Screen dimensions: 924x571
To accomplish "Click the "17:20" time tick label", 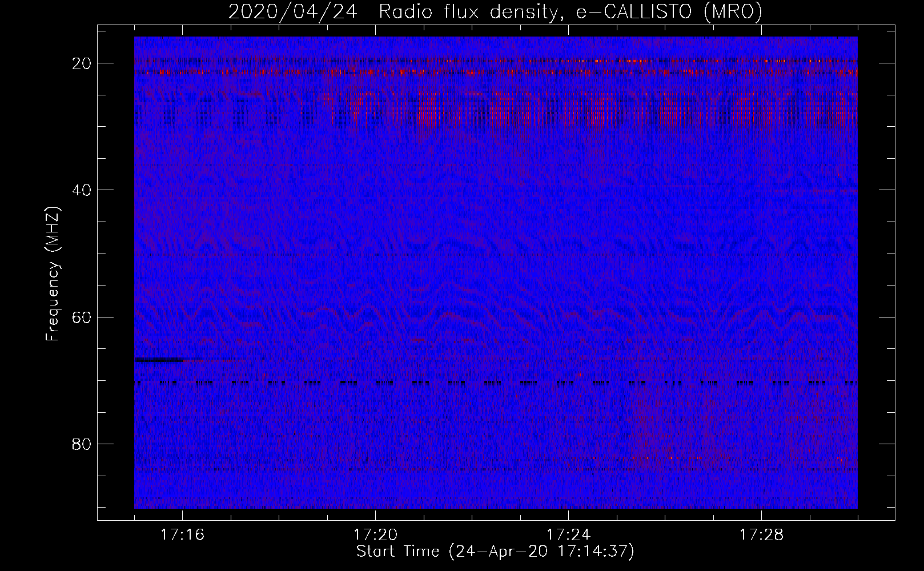I will (375, 535).
